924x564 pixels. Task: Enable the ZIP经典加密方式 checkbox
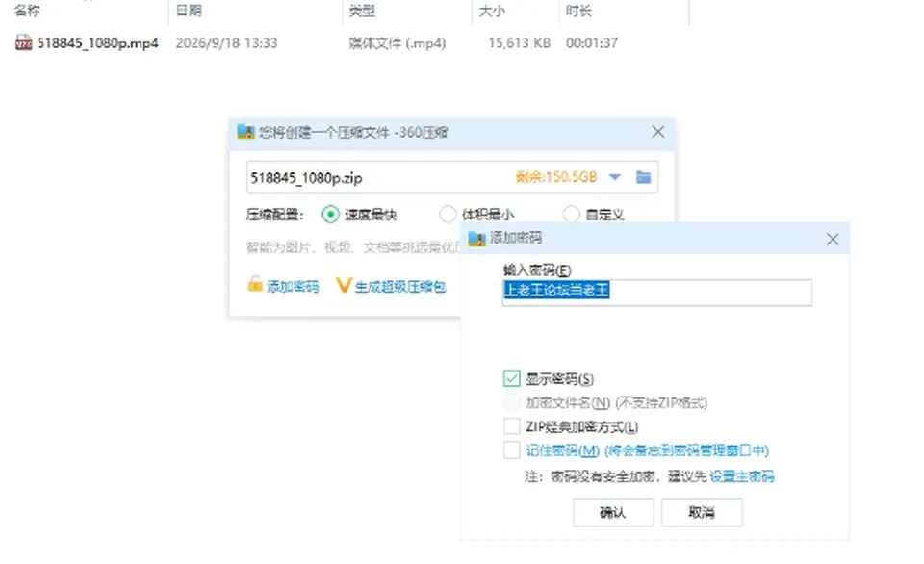[511, 426]
